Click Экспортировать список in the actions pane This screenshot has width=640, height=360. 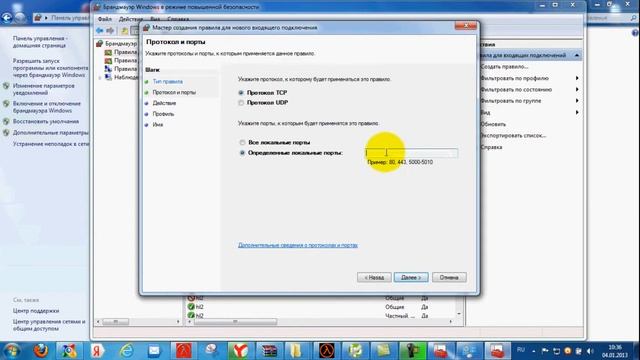pos(513,136)
